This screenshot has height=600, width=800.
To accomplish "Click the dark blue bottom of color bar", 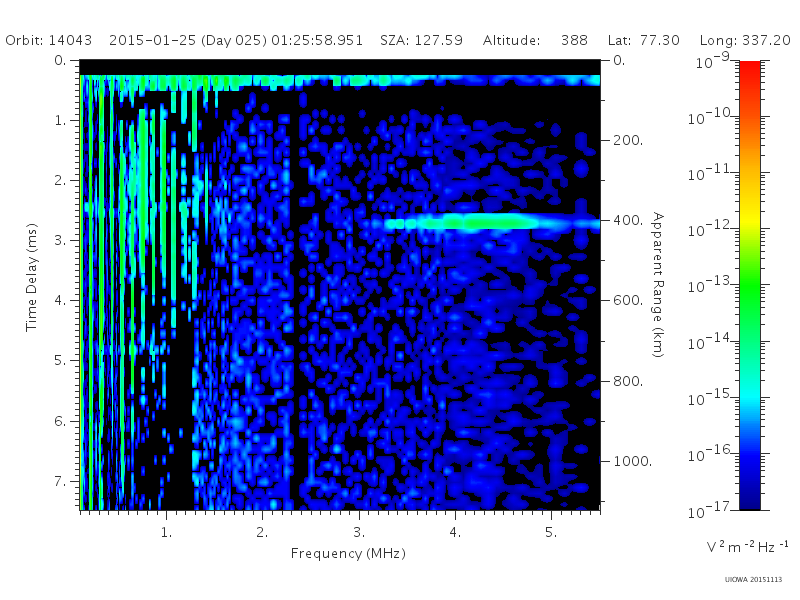I will [749, 497].
